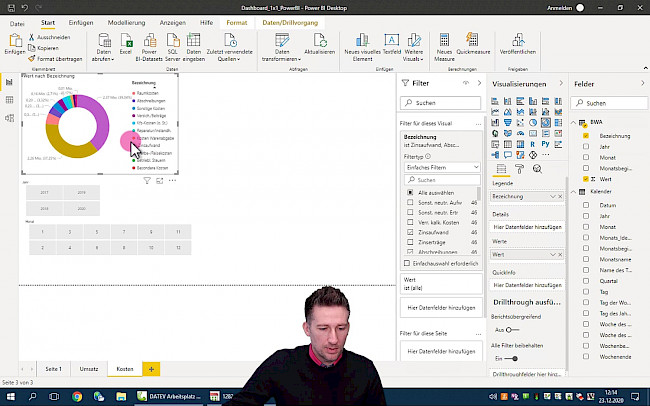Image resolution: width=650 pixels, height=406 pixels.
Task: Click the Felder search input box
Action: (x=612, y=103)
